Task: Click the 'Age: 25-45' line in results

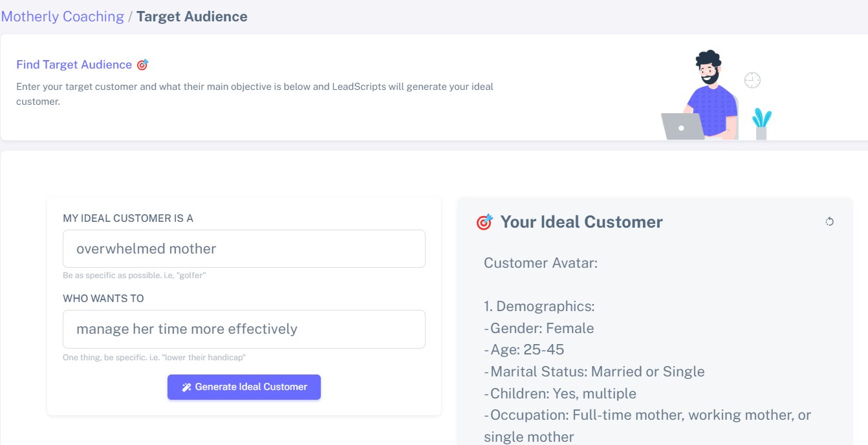Action: coord(525,350)
